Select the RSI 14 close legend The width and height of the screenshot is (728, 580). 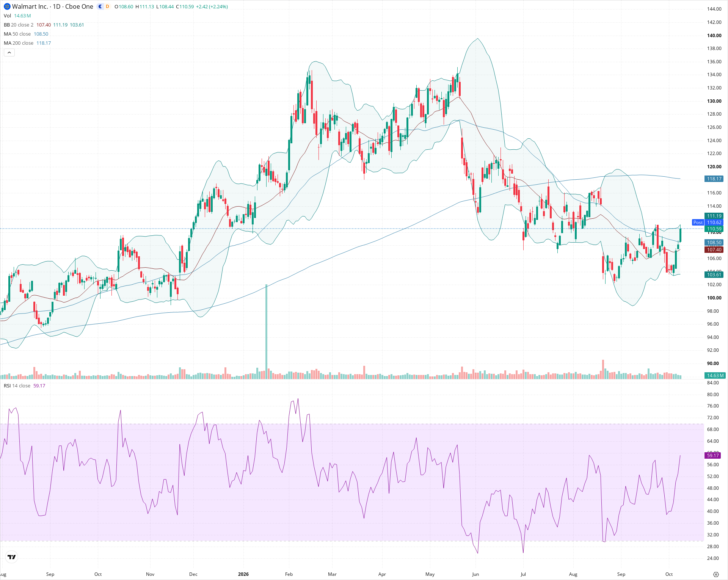17,386
